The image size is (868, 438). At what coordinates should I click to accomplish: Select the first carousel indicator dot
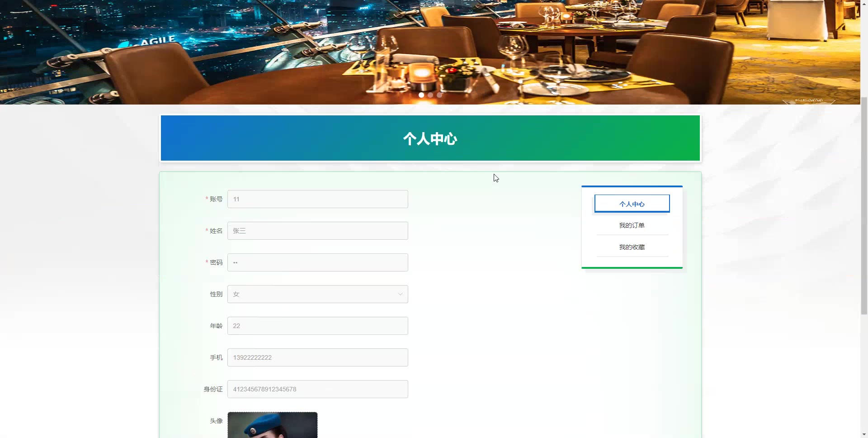421,95
